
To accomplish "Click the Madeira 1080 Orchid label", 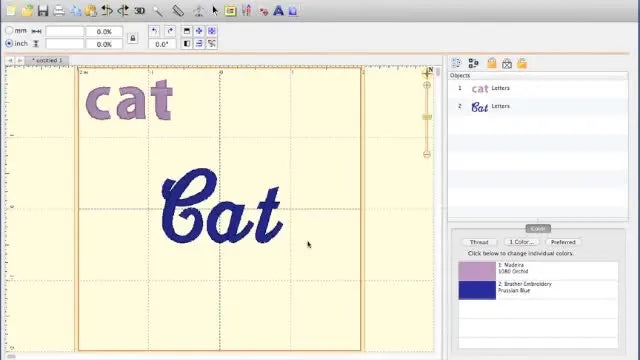I will pyautogui.click(x=513, y=268).
